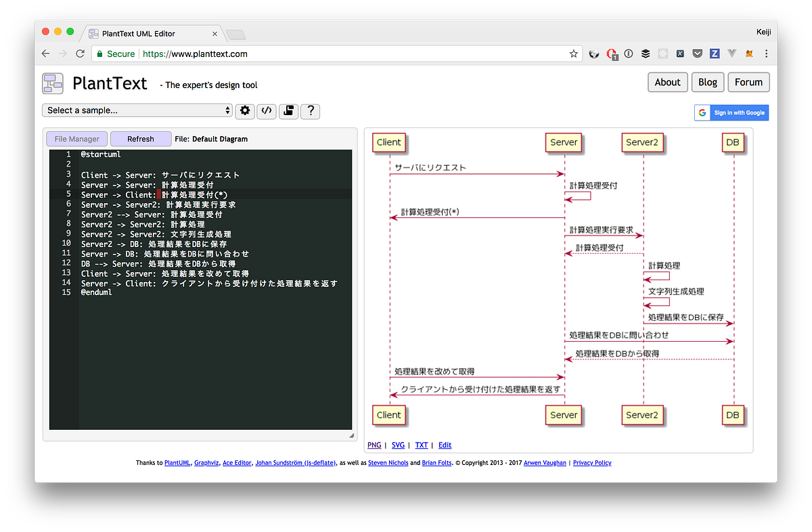Viewport: 812px width, 532px height.
Task: Click the PlantText logo icon
Action: [x=52, y=83]
